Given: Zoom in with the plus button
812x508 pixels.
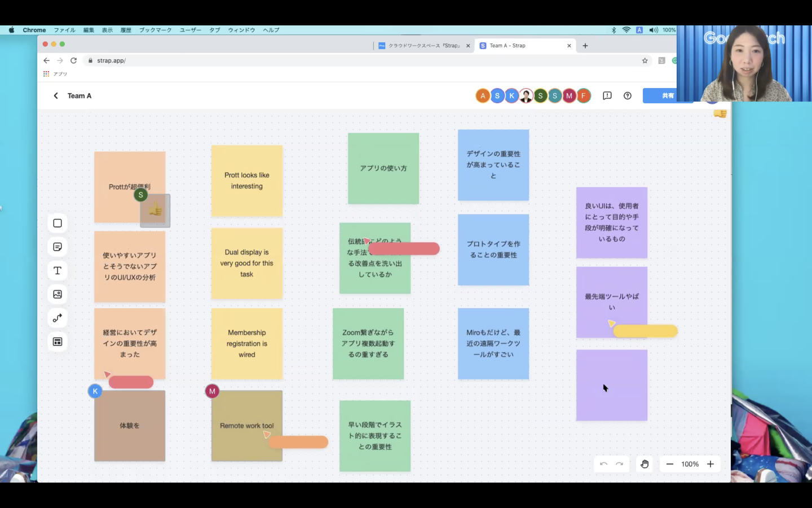Looking at the screenshot, I should 710,464.
